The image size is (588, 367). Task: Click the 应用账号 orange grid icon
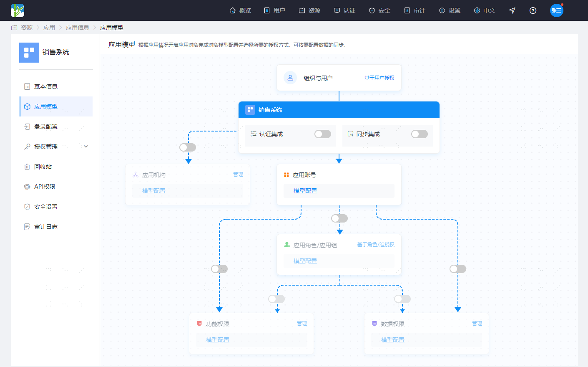click(x=286, y=175)
